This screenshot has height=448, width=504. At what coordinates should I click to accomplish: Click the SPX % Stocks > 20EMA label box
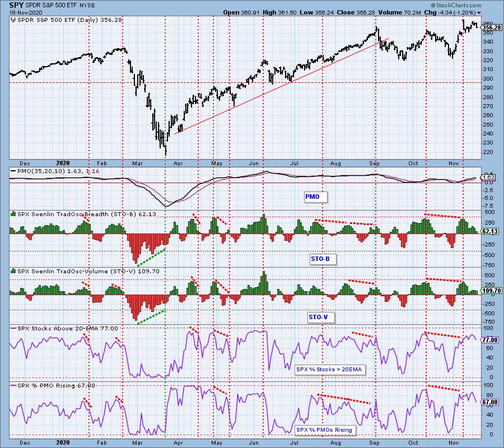tap(330, 370)
